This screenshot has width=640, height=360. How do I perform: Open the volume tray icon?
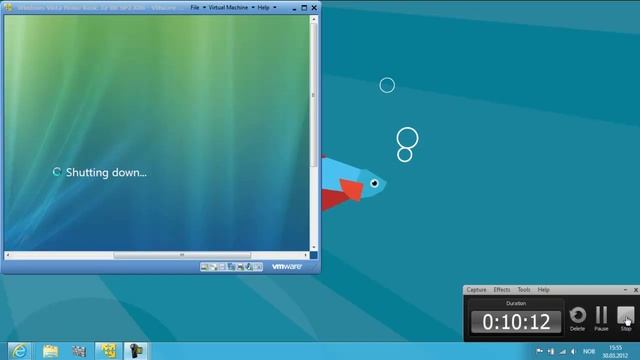click(x=573, y=351)
